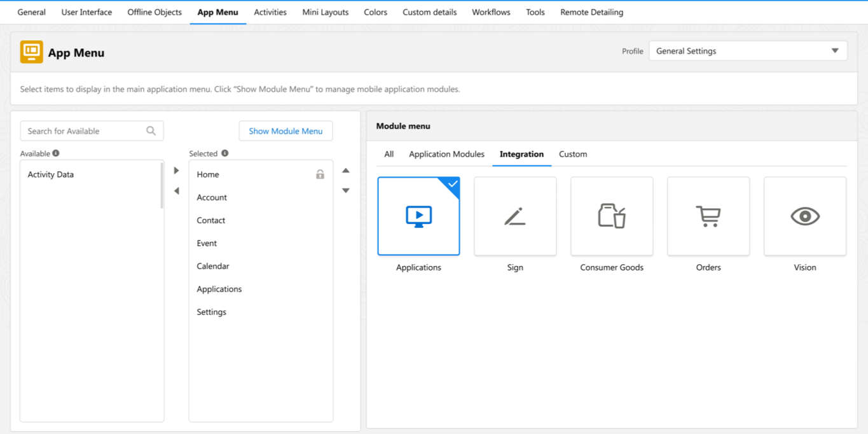Select the Applications module icon
The width and height of the screenshot is (868, 434).
click(418, 216)
